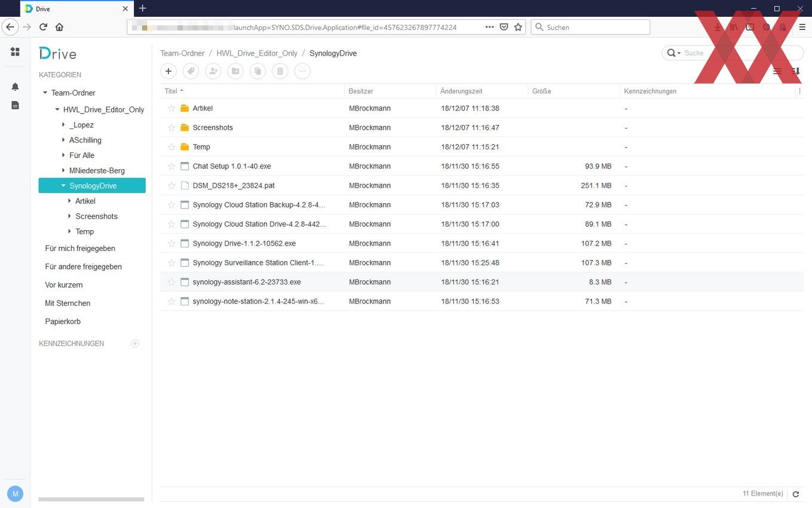
Task: Click the sidebar horizontal scrollbar
Action: 91,499
